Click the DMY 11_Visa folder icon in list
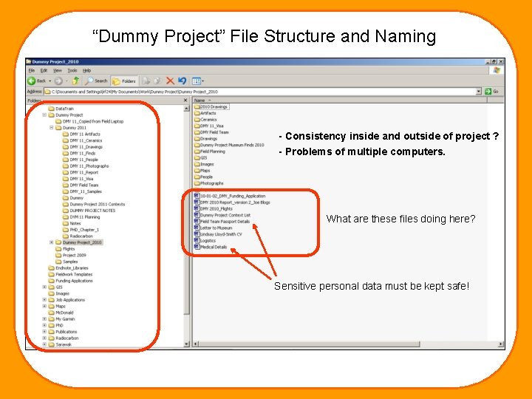Image resolution: width=532 pixels, height=399 pixels. (197, 126)
